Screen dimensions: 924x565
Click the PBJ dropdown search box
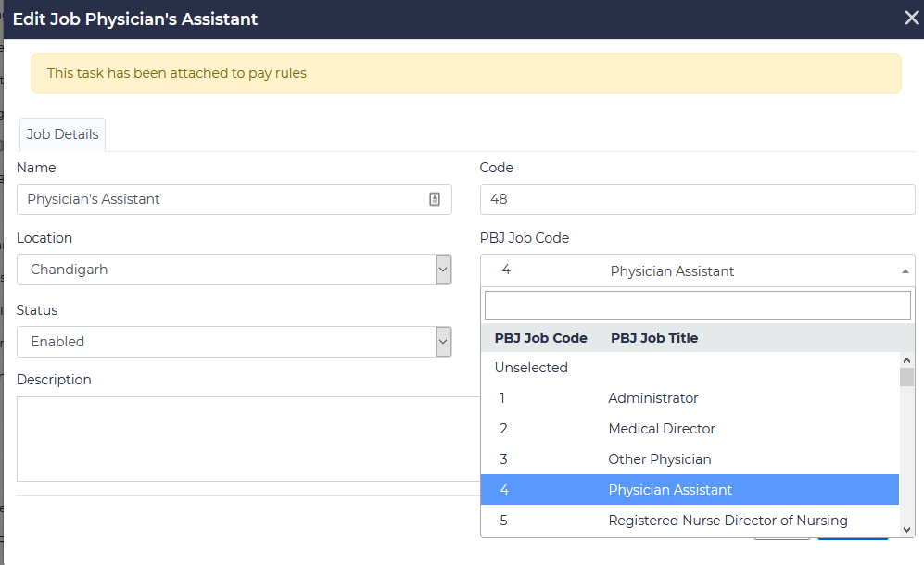pos(697,305)
